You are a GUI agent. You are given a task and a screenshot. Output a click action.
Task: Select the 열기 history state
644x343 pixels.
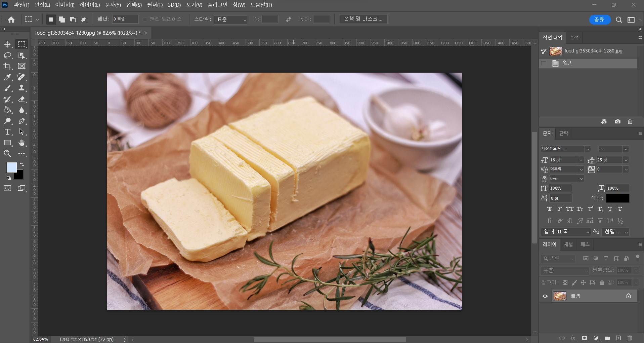588,63
